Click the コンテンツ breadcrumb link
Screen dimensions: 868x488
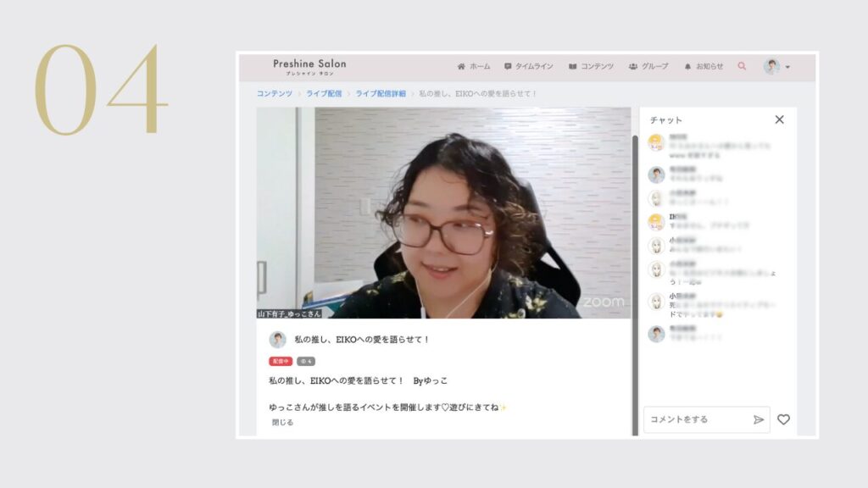[x=275, y=93]
